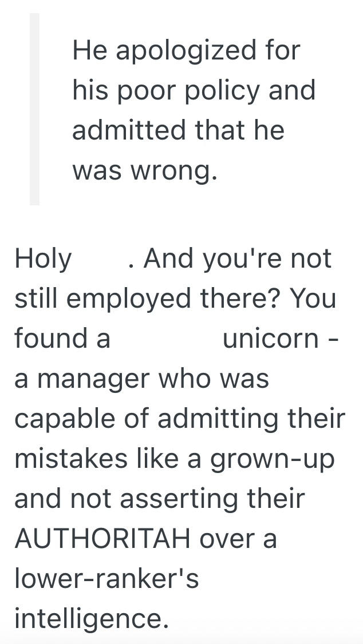The image size is (363, 644).
Task: Click the word "Holy"
Action: tap(44, 258)
